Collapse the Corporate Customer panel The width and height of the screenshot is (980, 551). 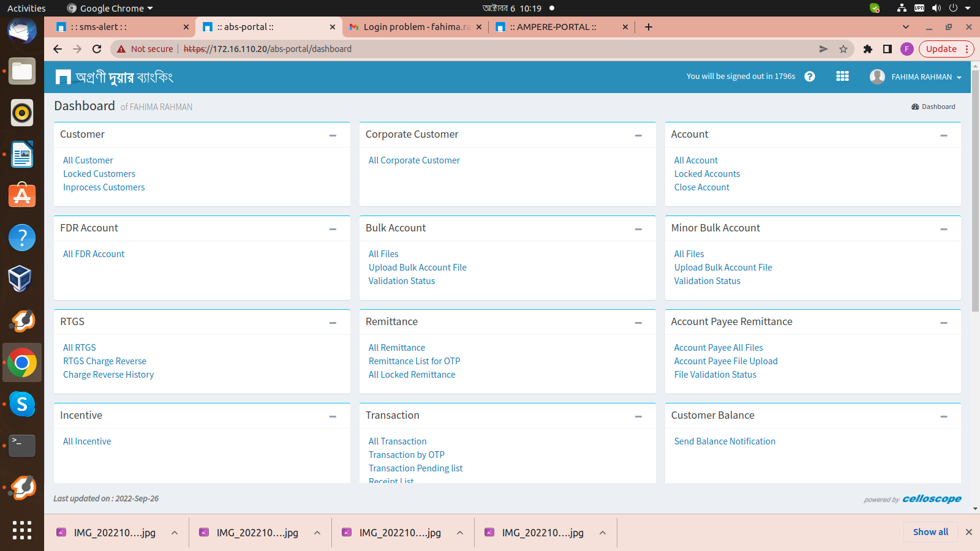[638, 135]
